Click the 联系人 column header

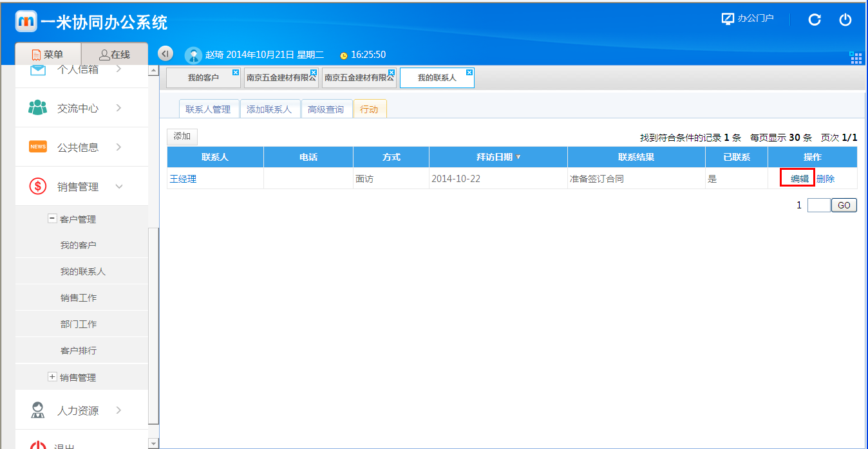pos(215,157)
